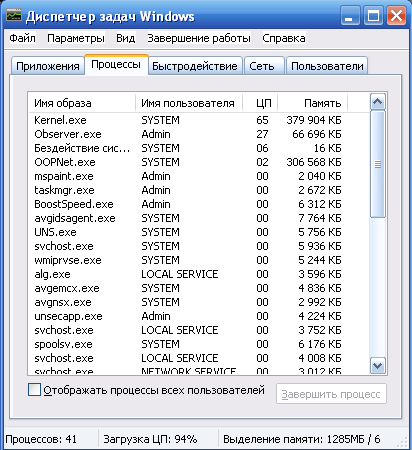Click Выделение памяти status entry
The width and height of the screenshot is (412, 450).
click(302, 439)
